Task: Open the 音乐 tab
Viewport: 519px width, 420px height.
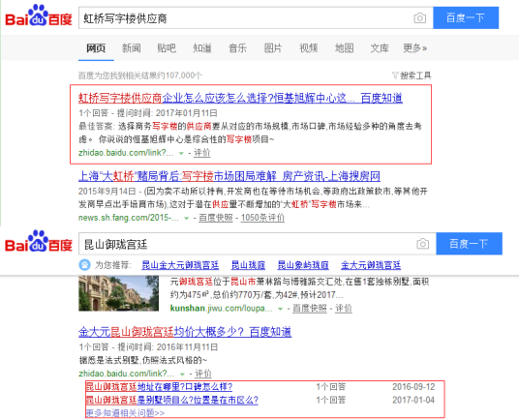Action: [x=237, y=48]
